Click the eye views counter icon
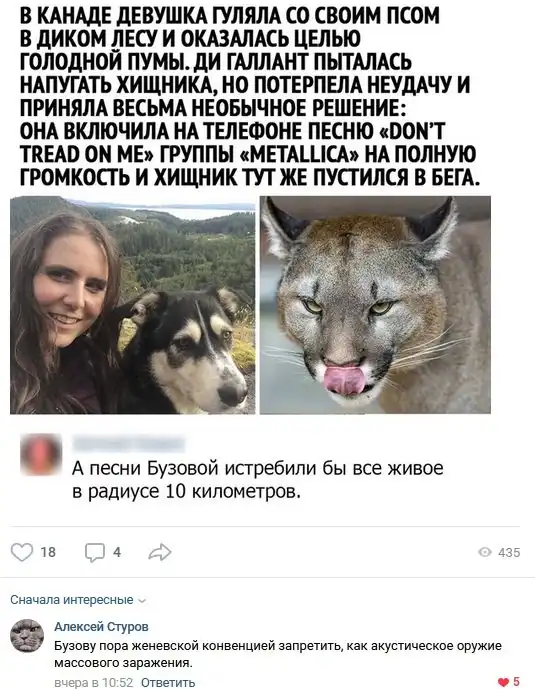535x689 pixels. point(485,552)
